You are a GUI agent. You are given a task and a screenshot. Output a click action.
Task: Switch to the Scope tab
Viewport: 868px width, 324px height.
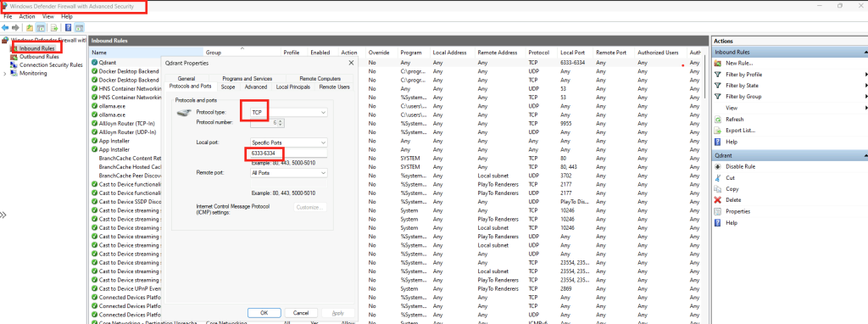click(x=228, y=87)
